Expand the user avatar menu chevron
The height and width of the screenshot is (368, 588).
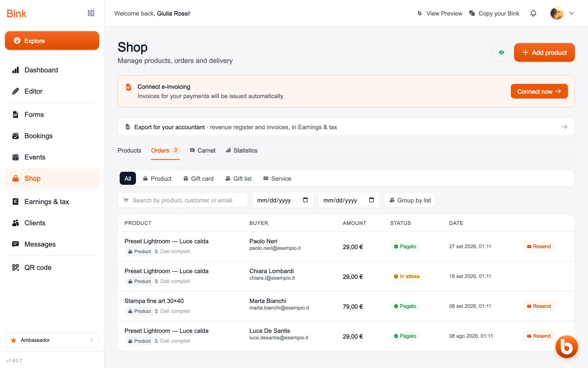coord(571,13)
